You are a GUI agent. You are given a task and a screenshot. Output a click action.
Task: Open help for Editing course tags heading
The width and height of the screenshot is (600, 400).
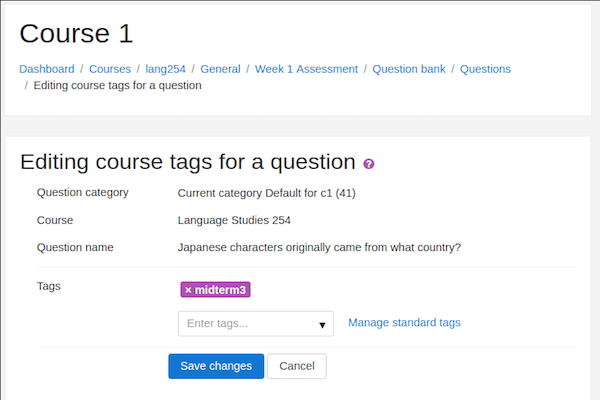[368, 164]
